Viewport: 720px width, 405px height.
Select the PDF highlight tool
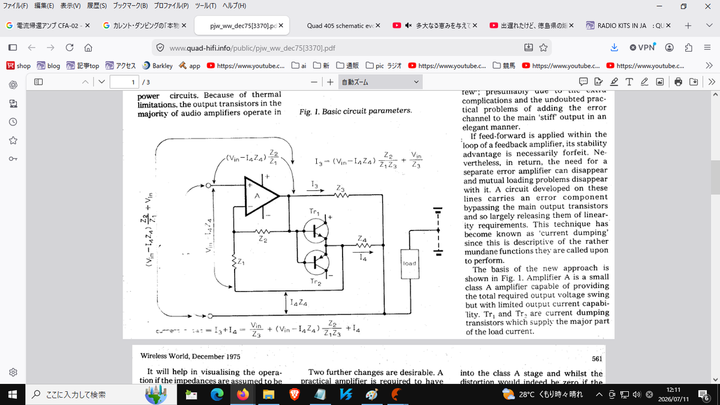614,82
